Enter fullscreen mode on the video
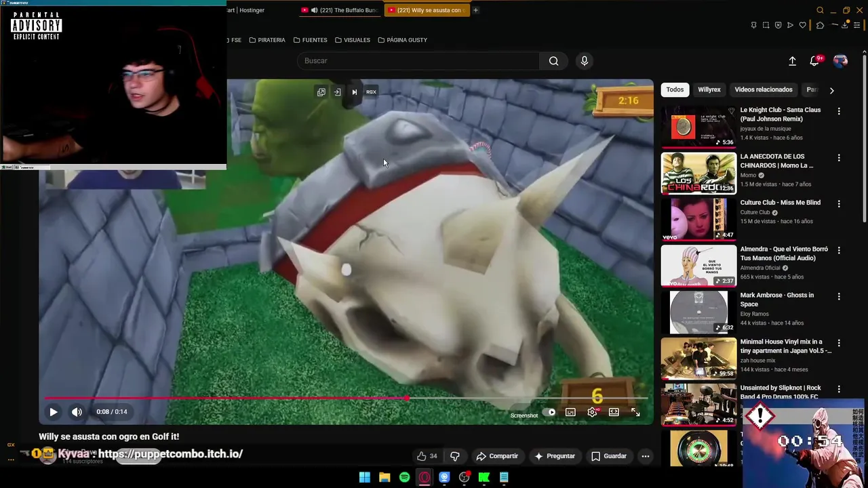This screenshot has width=868, height=488. point(635,412)
